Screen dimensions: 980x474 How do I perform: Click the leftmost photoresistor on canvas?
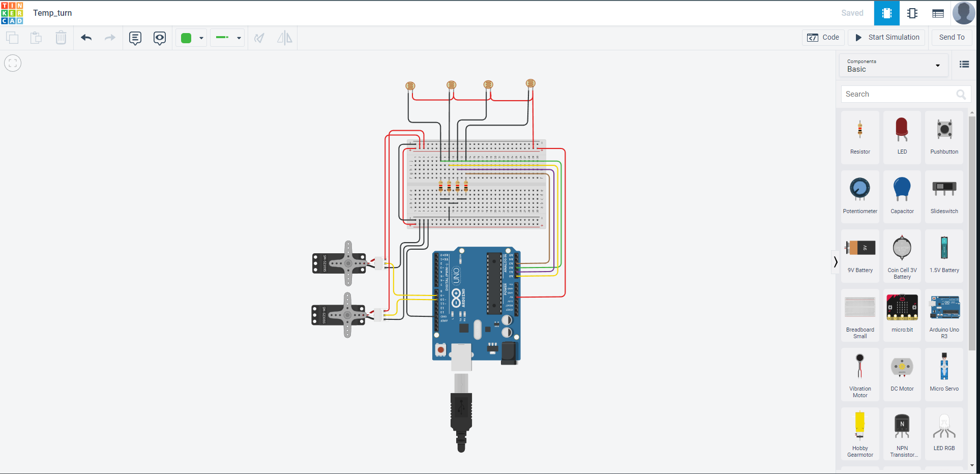click(410, 86)
